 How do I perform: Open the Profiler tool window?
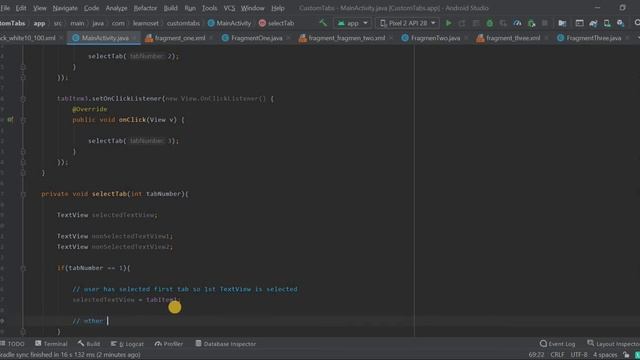point(169,344)
